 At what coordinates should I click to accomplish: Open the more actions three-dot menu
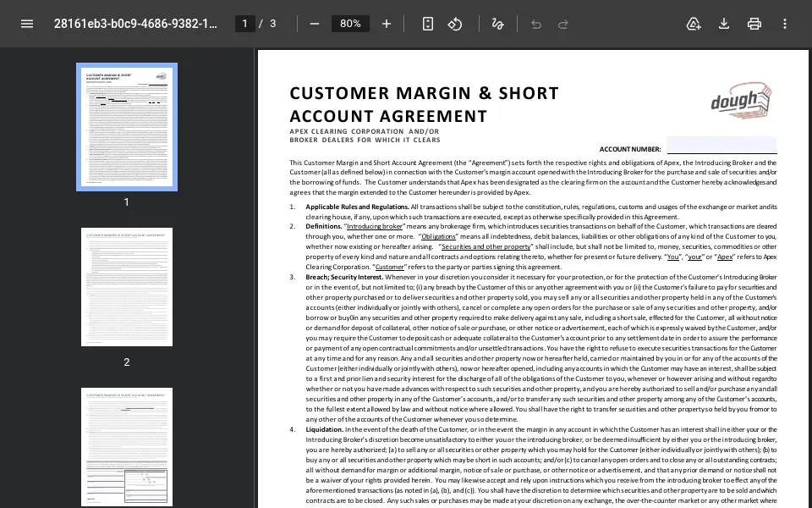[785, 24]
